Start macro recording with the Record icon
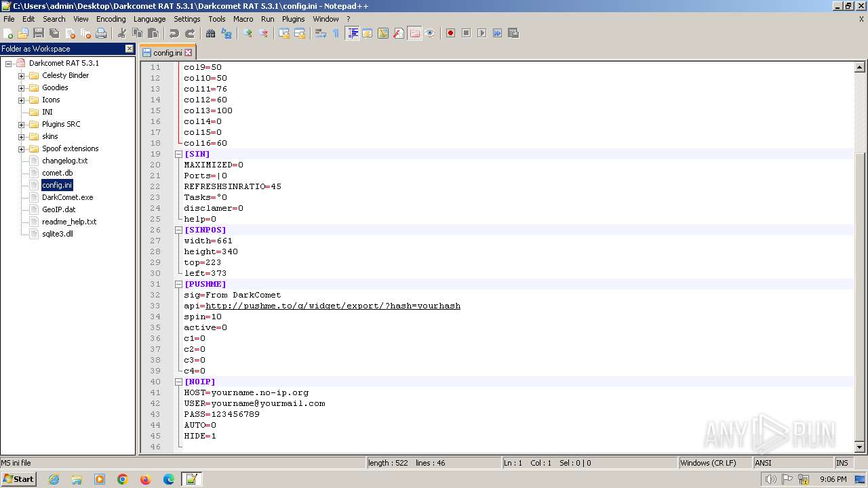 (450, 33)
